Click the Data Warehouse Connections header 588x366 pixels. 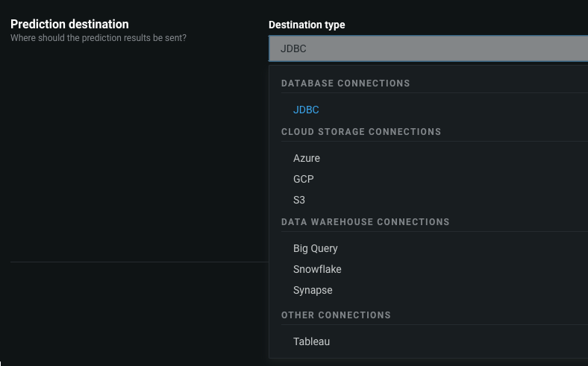pyautogui.click(x=365, y=222)
